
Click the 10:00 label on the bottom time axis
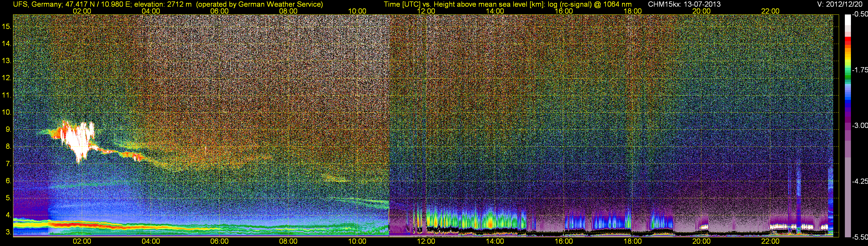point(357,241)
